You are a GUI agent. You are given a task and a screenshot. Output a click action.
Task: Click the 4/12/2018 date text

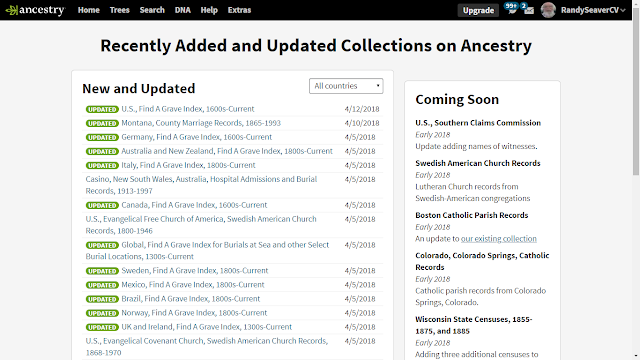coord(362,109)
